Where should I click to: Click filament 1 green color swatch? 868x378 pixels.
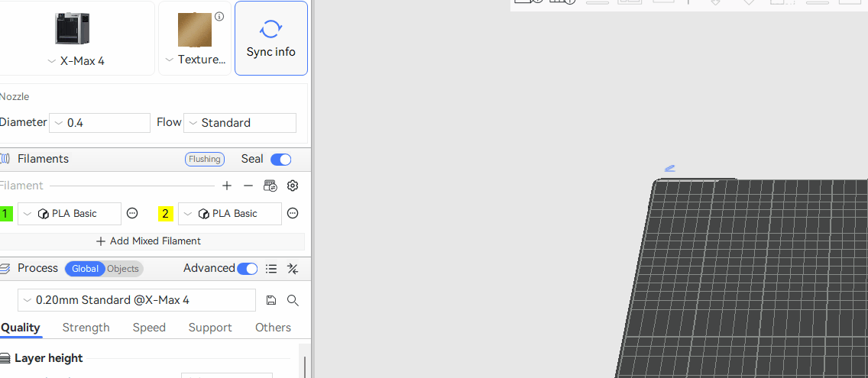click(6, 214)
